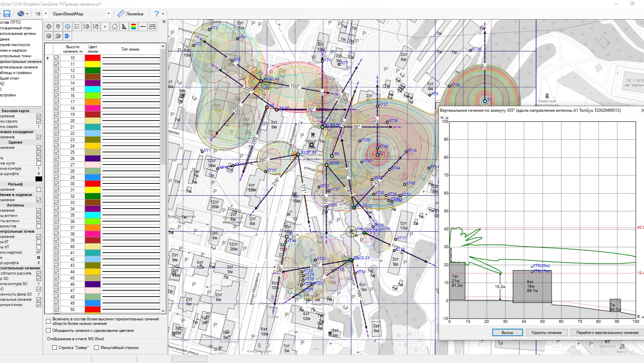The image size is (644, 363).
Task: Click the map pin marker icon
Action: click(58, 27)
